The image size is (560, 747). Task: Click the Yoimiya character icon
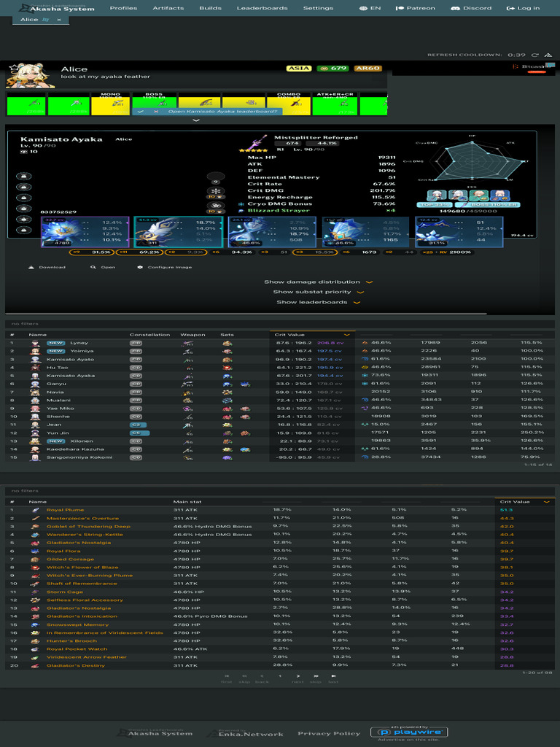pyautogui.click(x=35, y=351)
